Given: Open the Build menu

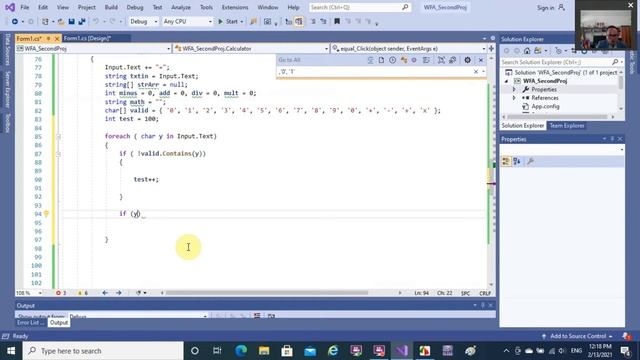Looking at the screenshot, I should pos(111,7).
